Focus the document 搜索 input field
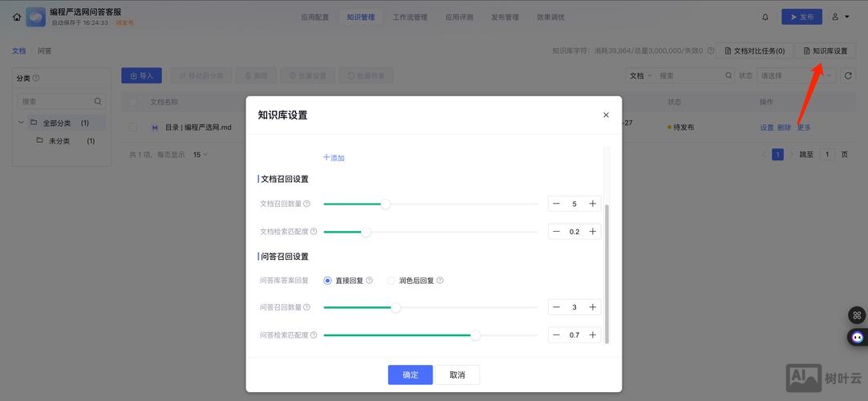This screenshot has height=401, width=868. [691, 75]
